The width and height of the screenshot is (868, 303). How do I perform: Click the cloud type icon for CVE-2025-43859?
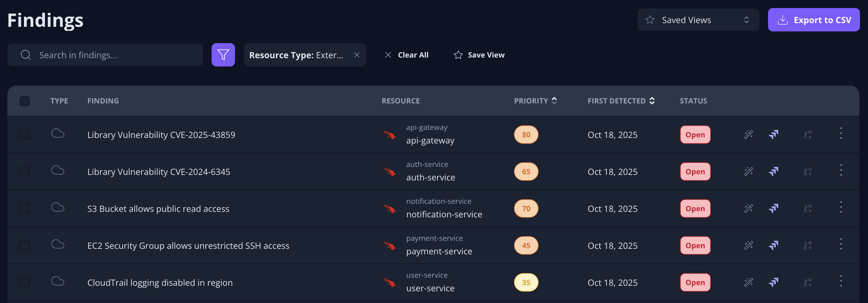coord(58,133)
